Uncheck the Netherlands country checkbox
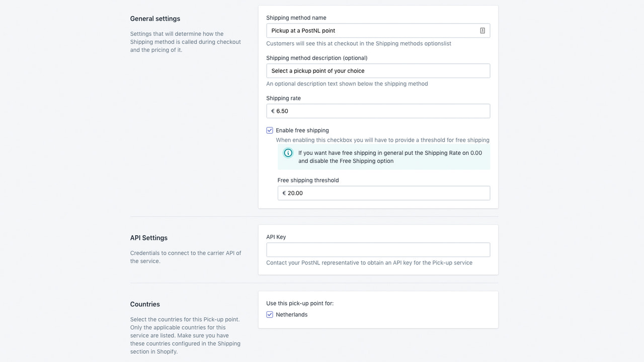This screenshot has width=644, height=362. (x=270, y=315)
